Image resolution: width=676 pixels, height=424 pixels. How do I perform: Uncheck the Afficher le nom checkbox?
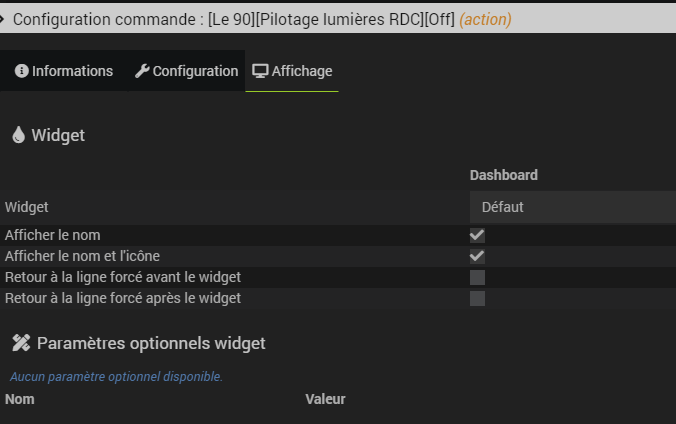pos(477,235)
